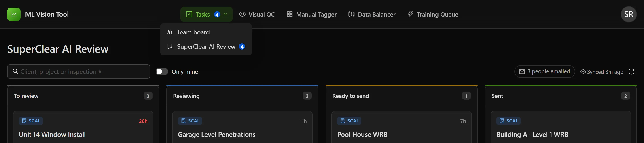Click the 7h age on the Pool House WRB card
This screenshot has width=644, height=143.
(x=463, y=121)
